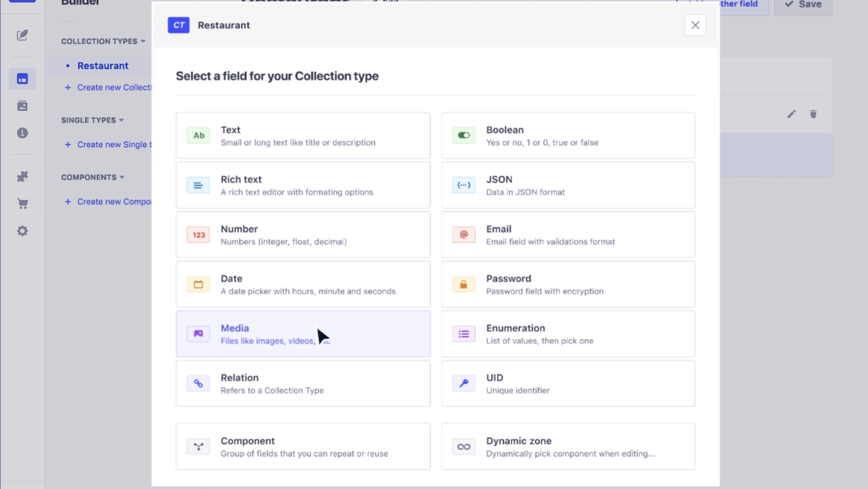The height and width of the screenshot is (489, 868).
Task: Select the Email @ icon
Action: 463,234
